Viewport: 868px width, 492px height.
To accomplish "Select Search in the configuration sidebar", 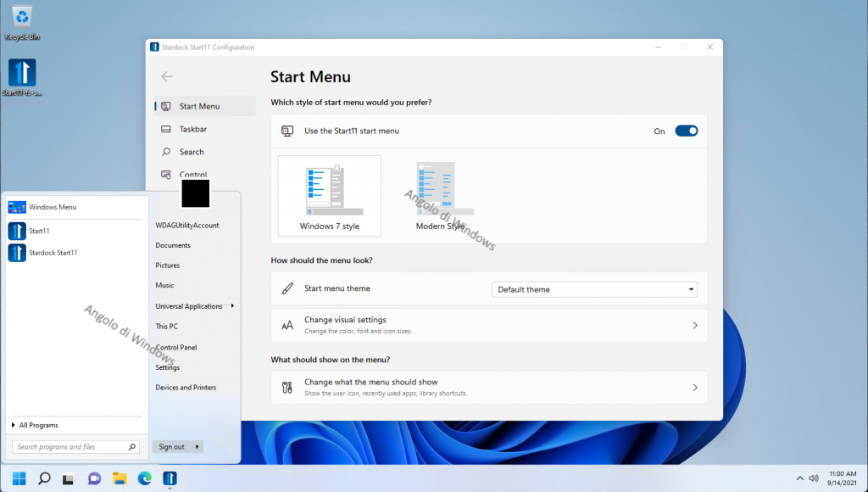I will 192,152.
